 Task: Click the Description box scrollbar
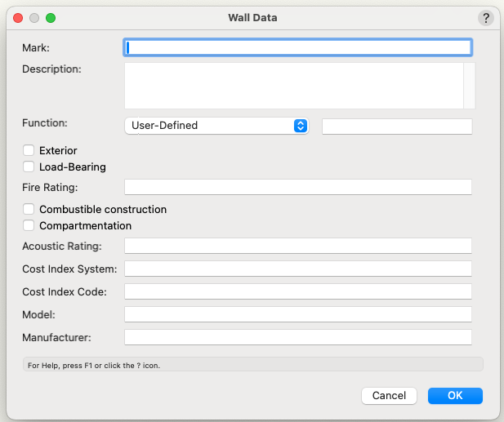tap(469, 86)
